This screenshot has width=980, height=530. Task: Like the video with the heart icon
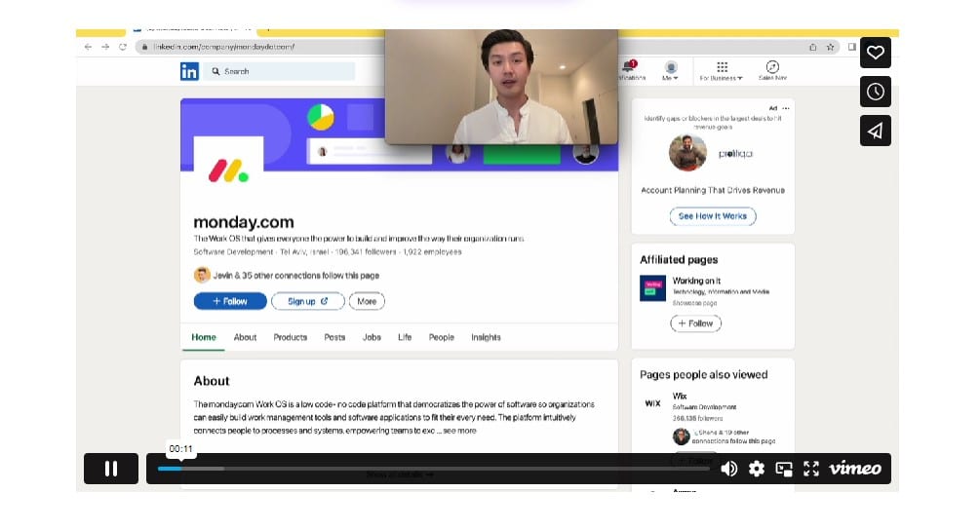(x=875, y=53)
